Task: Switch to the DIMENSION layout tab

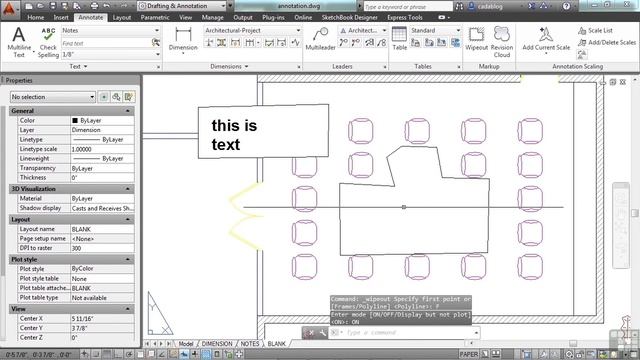Action: coord(217,344)
